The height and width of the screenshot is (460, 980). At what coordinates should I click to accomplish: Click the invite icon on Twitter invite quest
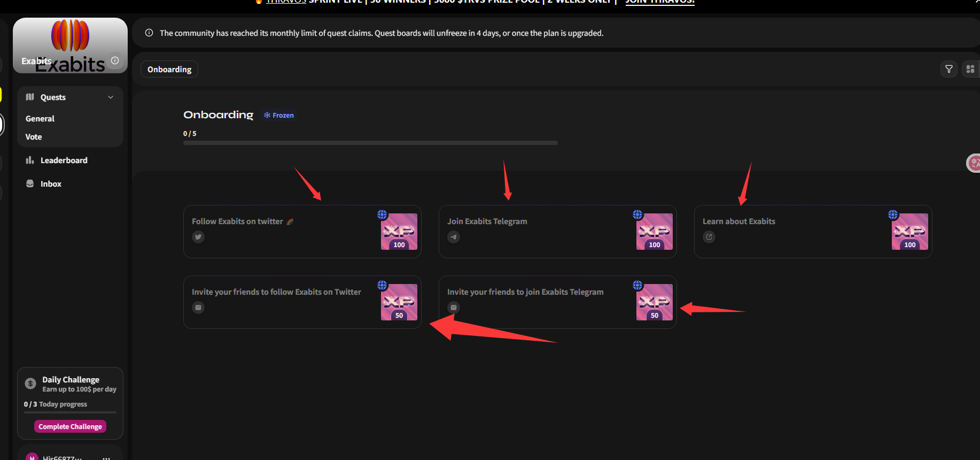198,308
